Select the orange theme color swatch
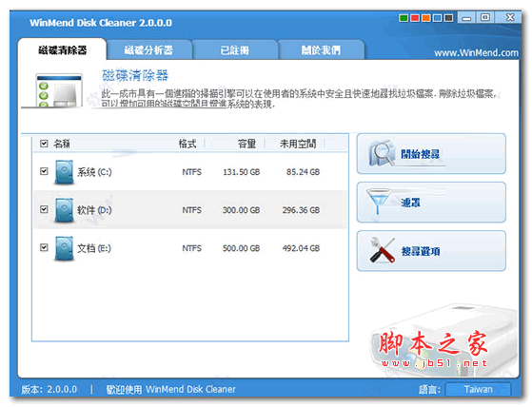 point(426,18)
